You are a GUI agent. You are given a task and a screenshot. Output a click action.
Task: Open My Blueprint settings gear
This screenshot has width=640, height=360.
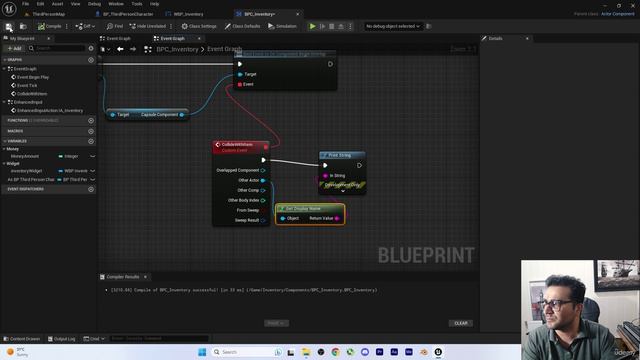[x=91, y=49]
